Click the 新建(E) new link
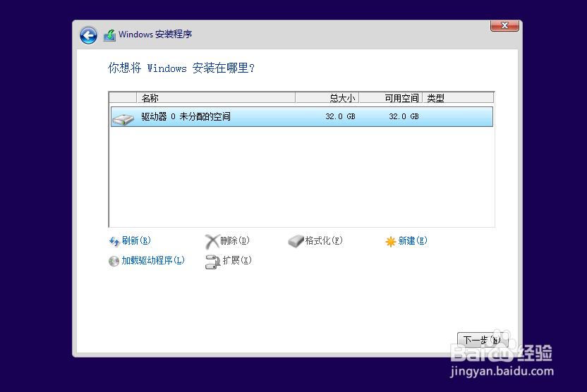This screenshot has height=392, width=587. click(x=413, y=240)
